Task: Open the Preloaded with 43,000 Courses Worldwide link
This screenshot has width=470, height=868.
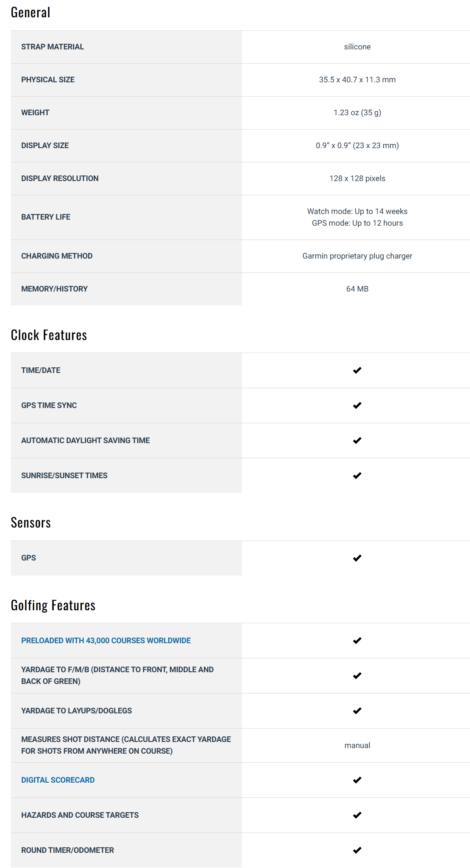Action: tap(106, 641)
